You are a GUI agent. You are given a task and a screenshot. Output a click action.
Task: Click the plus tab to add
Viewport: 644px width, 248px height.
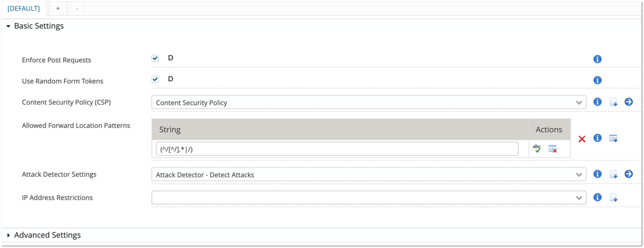(x=57, y=8)
